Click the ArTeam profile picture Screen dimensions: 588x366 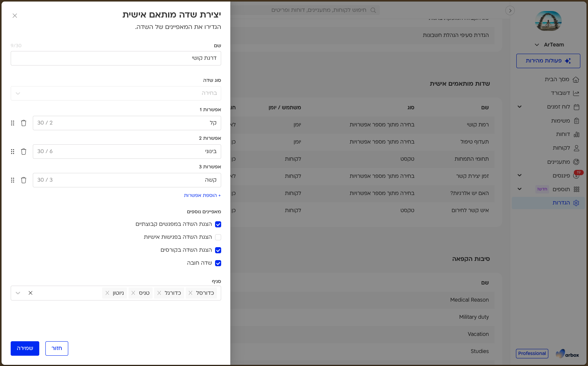point(548,21)
